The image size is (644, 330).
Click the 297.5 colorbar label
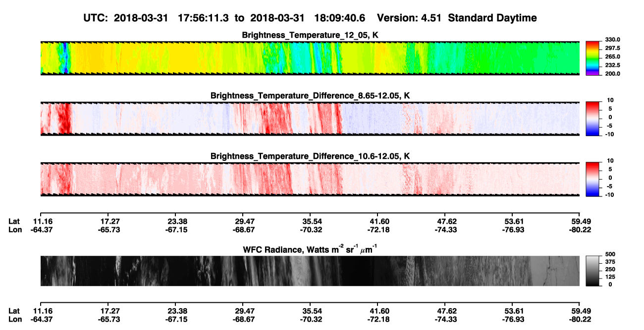click(613, 48)
